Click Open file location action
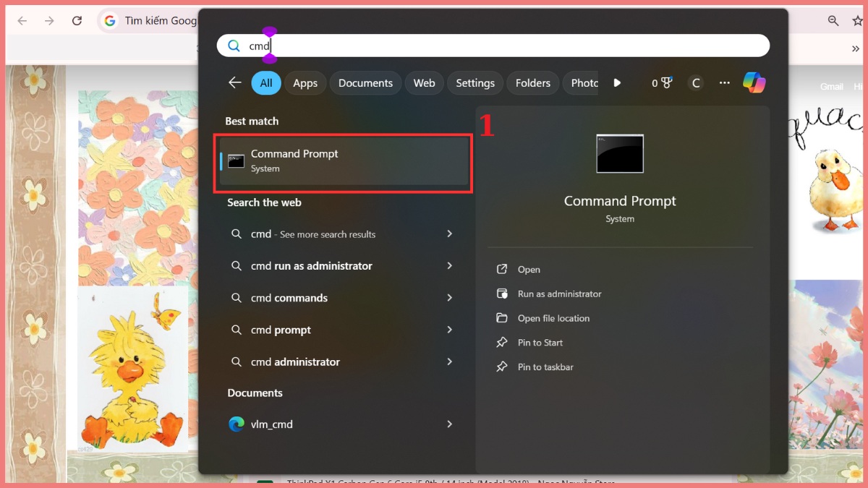The width and height of the screenshot is (868, 488). pos(553,318)
